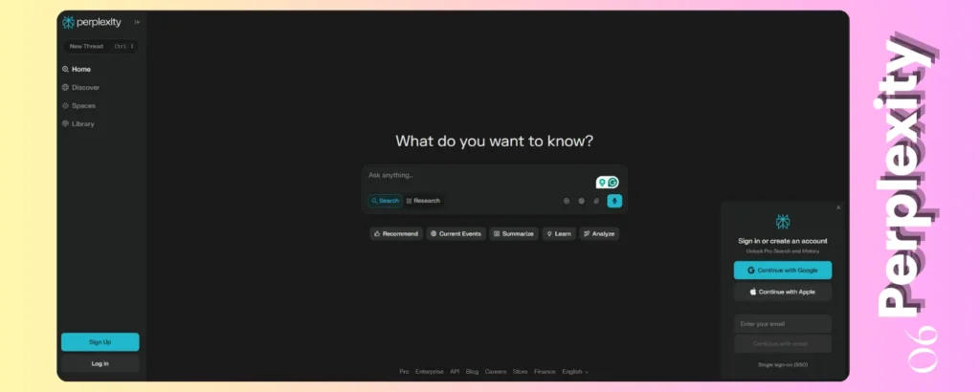Image resolution: width=980 pixels, height=392 pixels.
Task: Open the Blog footer link
Action: point(472,371)
